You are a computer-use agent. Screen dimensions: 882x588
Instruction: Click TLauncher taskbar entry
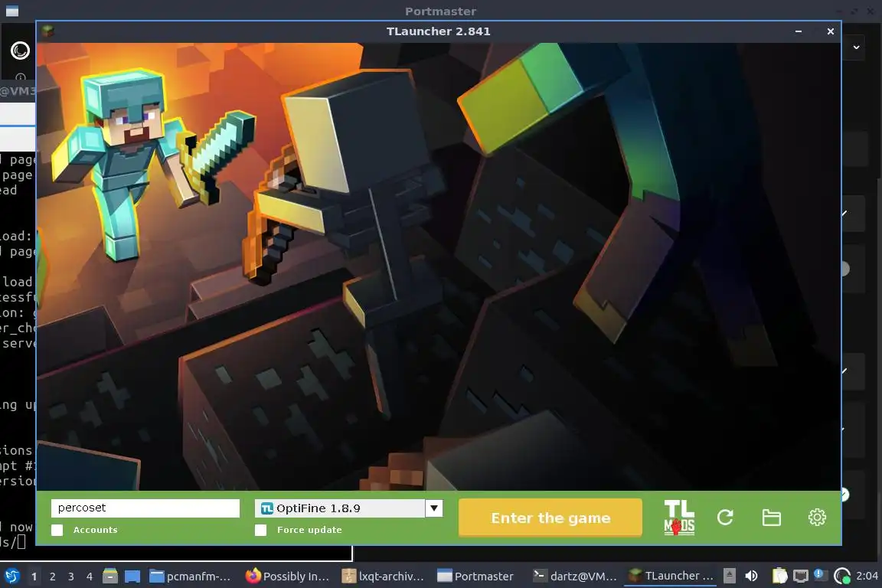[671, 576]
